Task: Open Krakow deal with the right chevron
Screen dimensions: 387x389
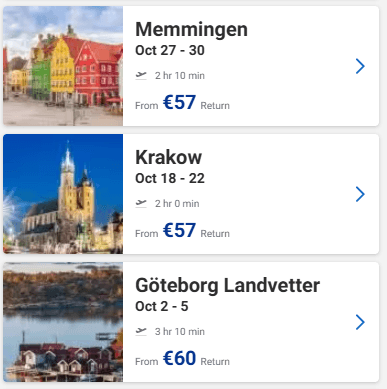Action: pos(360,194)
